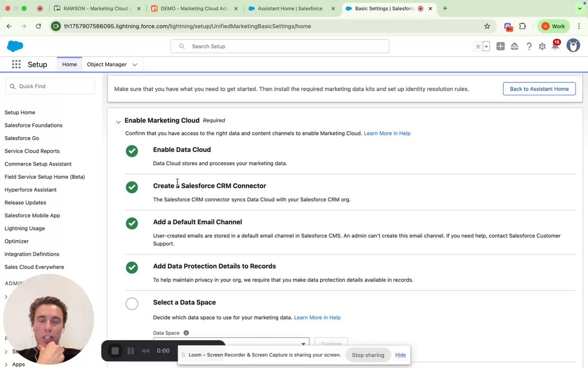588x368 pixels.
Task: Bookmark this page with the star
Action: 487,26
